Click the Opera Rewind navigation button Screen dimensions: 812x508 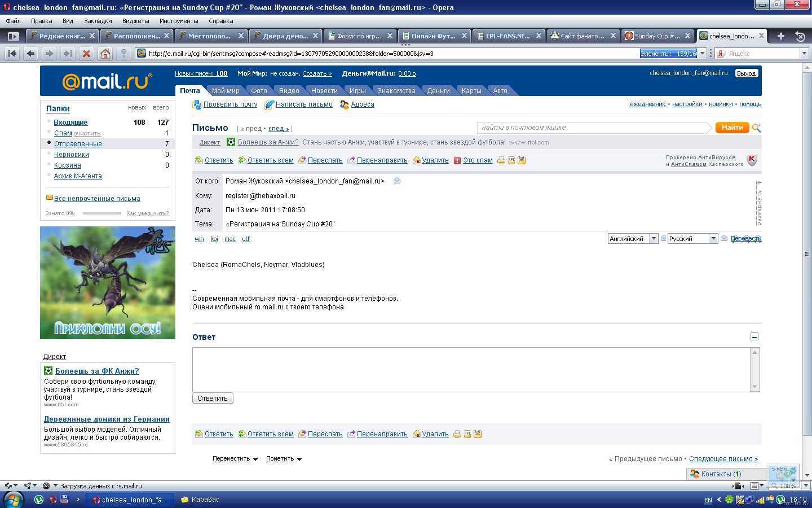coord(12,54)
